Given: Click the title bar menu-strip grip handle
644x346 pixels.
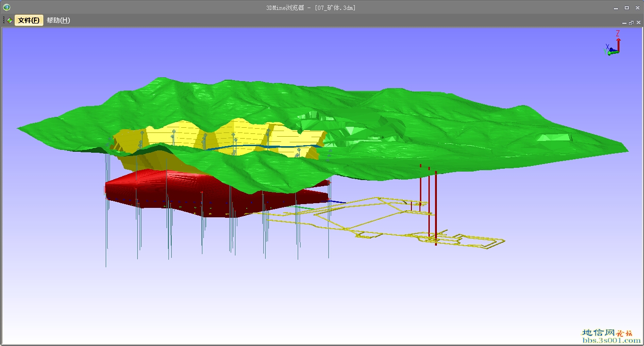Looking at the screenshot, I should [x=3, y=20].
